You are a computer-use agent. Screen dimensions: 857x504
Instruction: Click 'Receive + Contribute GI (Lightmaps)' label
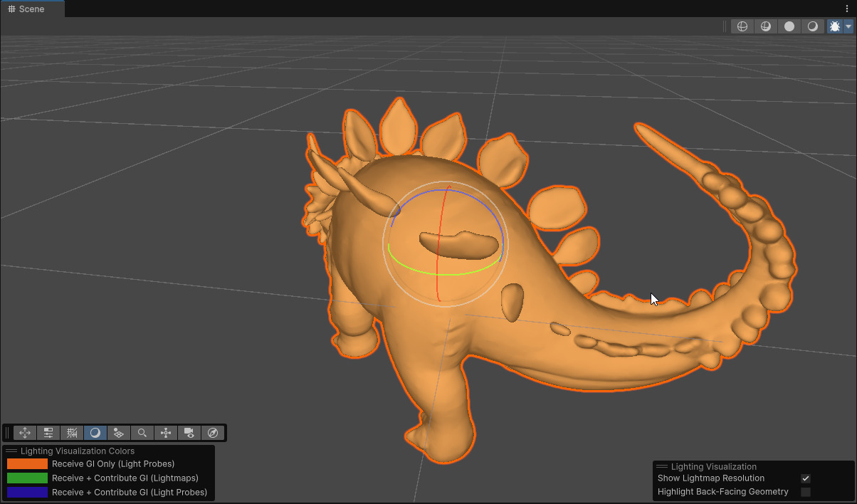pyautogui.click(x=125, y=478)
